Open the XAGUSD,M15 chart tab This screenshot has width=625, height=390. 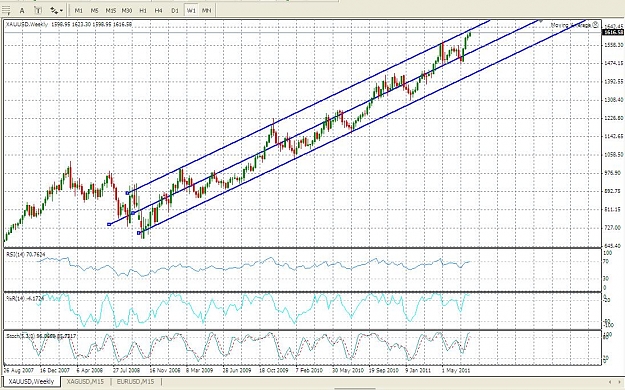(x=85, y=382)
